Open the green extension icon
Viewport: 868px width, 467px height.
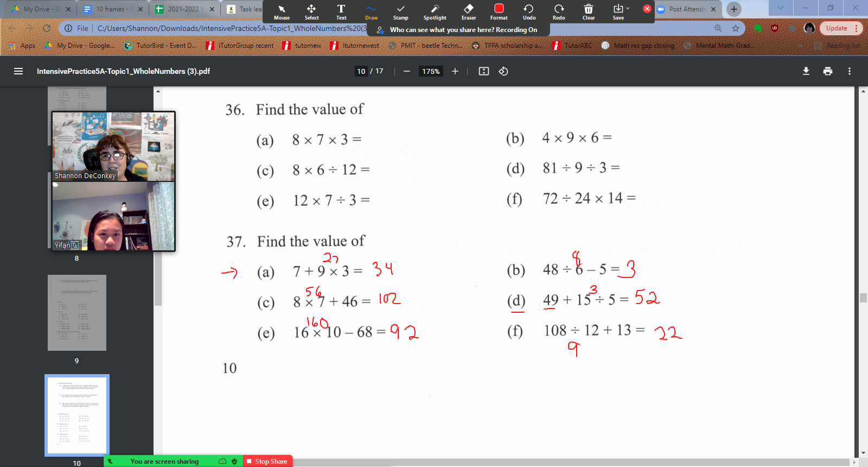(758, 28)
